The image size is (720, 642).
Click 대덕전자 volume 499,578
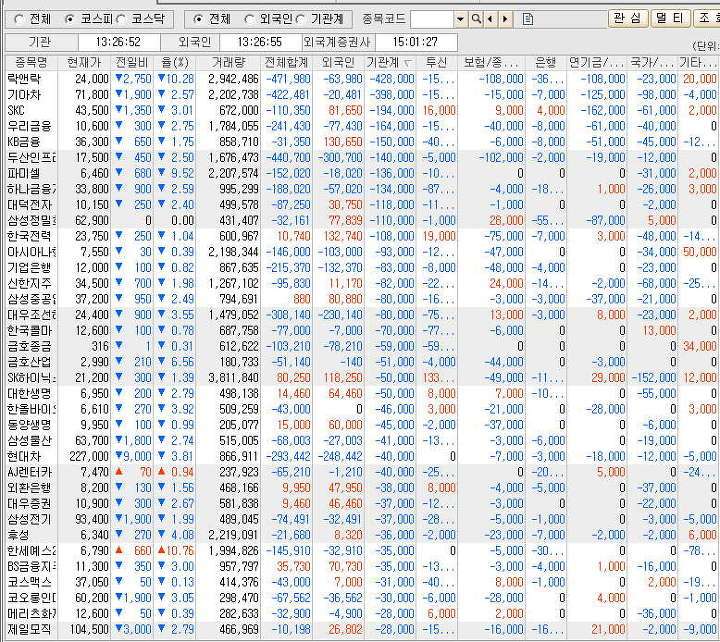(239, 205)
